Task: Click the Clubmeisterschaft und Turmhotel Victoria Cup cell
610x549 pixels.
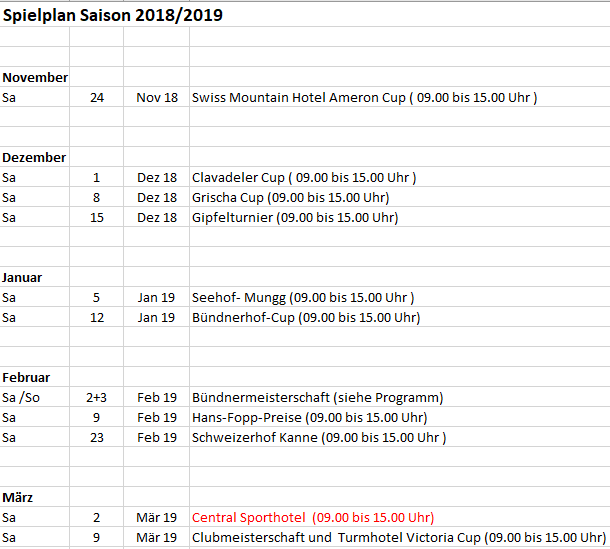Action: pyautogui.click(x=399, y=538)
